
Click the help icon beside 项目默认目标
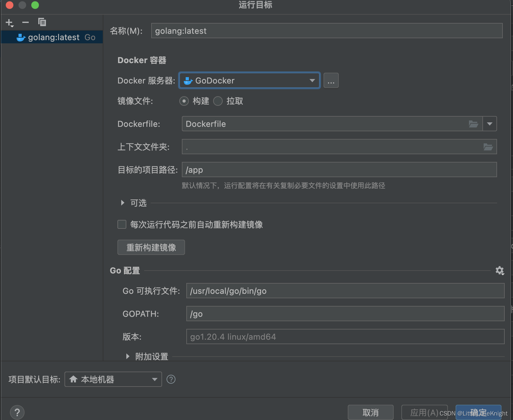pos(171,379)
